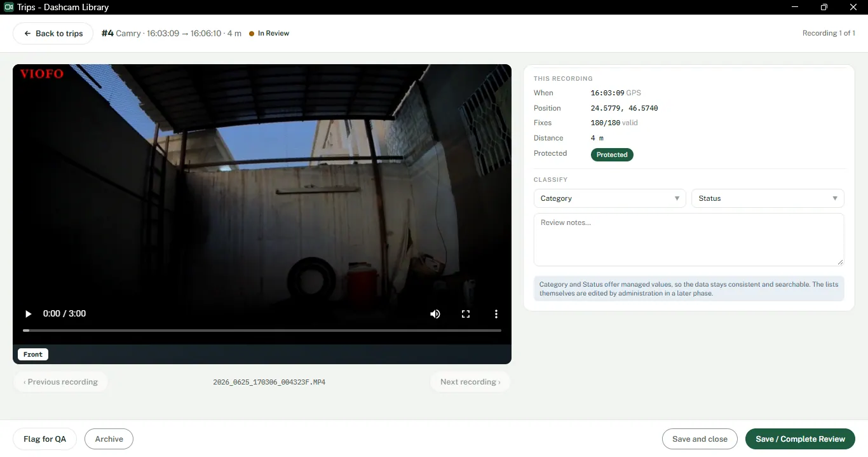868x457 pixels.
Task: Click the 0:00 / 3:00 time display
Action: coord(64,314)
